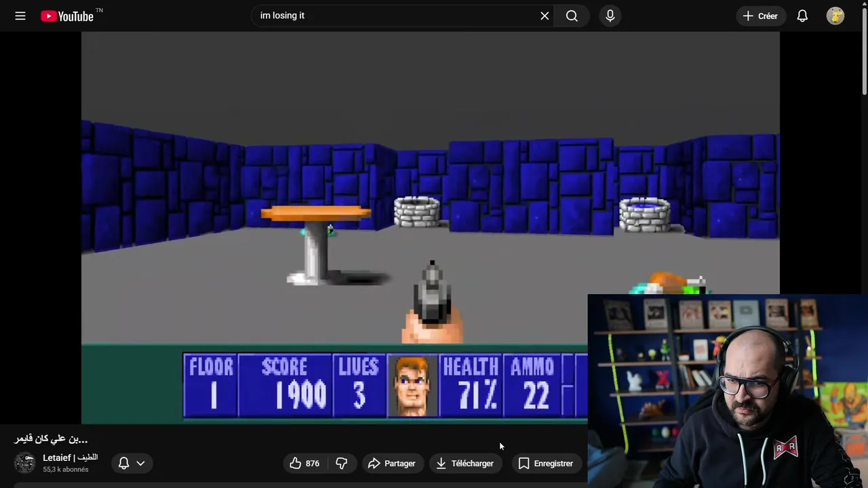
Task: Open Letaief channel avatar
Action: pyautogui.click(x=25, y=463)
